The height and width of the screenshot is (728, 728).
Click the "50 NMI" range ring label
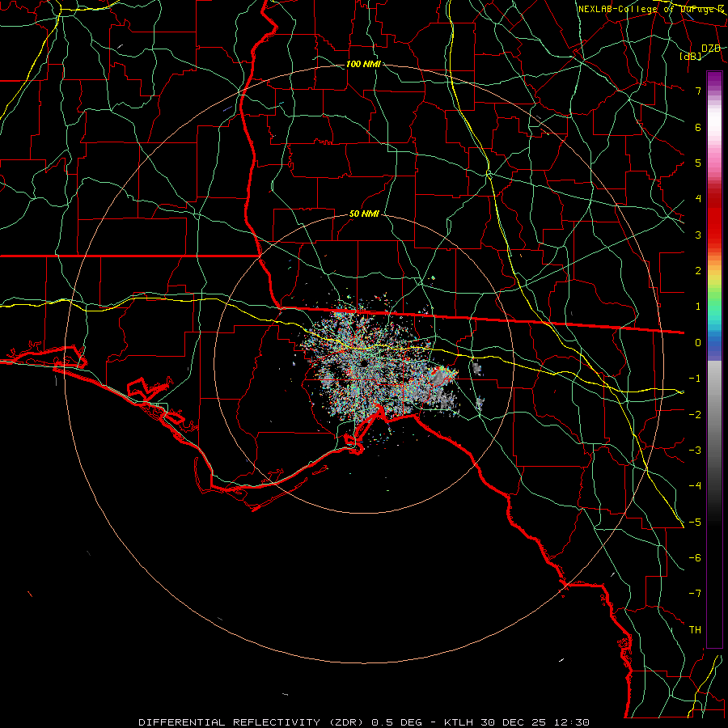364,214
